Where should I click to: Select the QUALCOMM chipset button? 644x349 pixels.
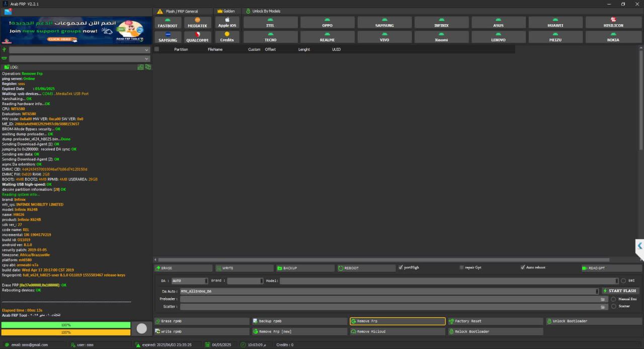[197, 37]
